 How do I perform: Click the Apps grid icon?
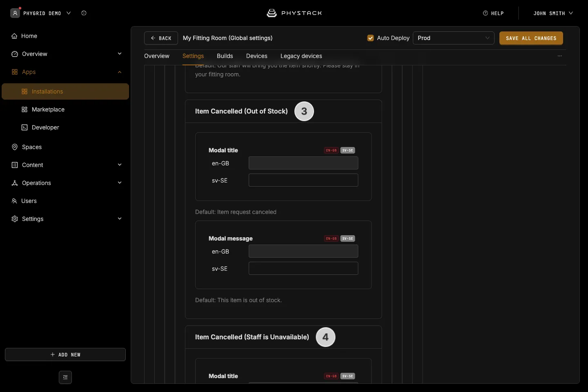pos(15,72)
